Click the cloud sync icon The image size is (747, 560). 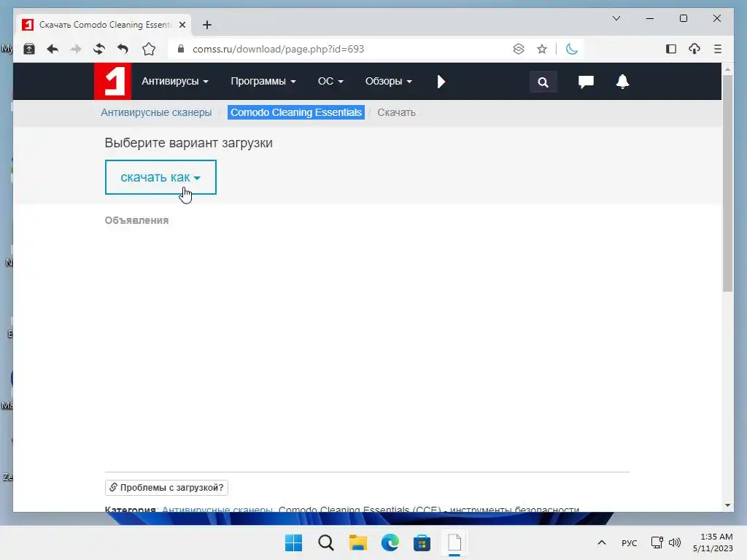point(694,49)
